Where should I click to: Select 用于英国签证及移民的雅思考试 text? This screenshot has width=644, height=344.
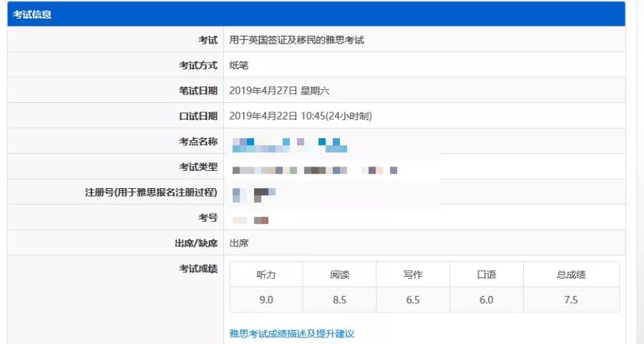tap(296, 40)
